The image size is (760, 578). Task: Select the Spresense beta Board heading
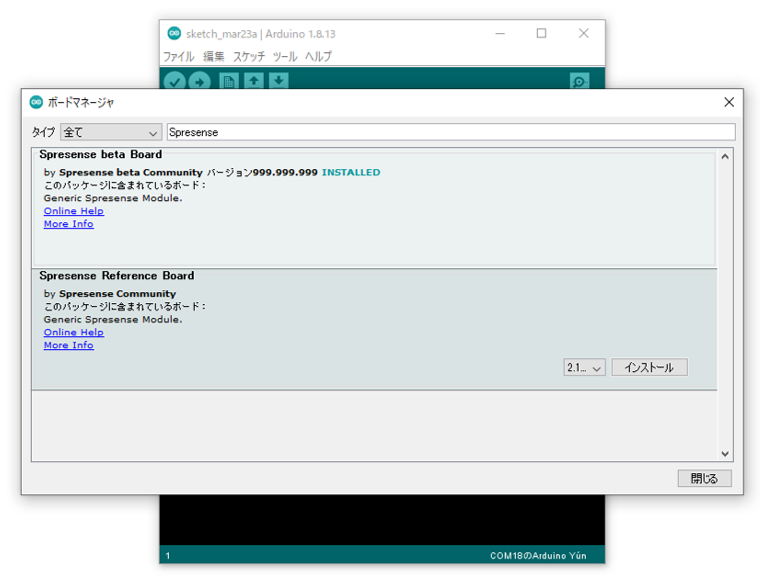[101, 155]
